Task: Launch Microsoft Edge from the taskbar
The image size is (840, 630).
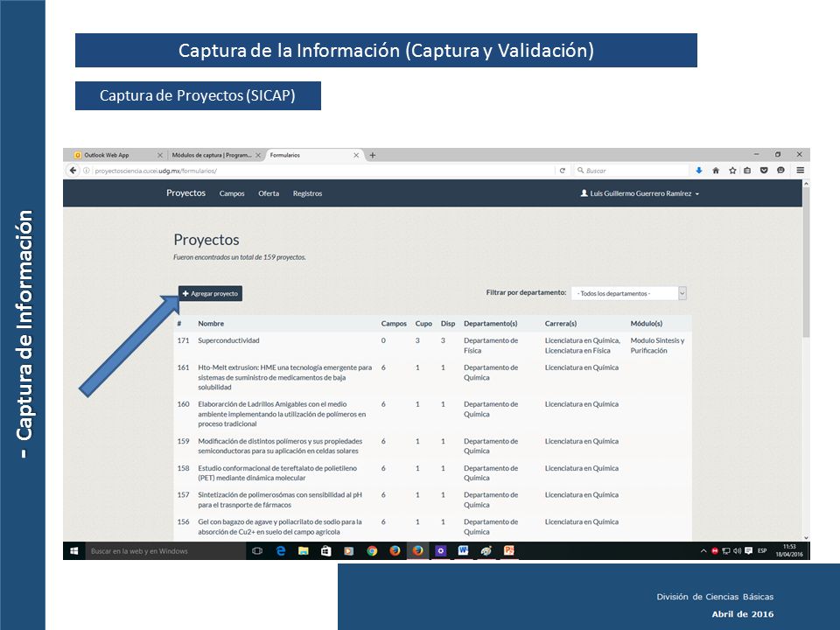Action: (x=280, y=550)
